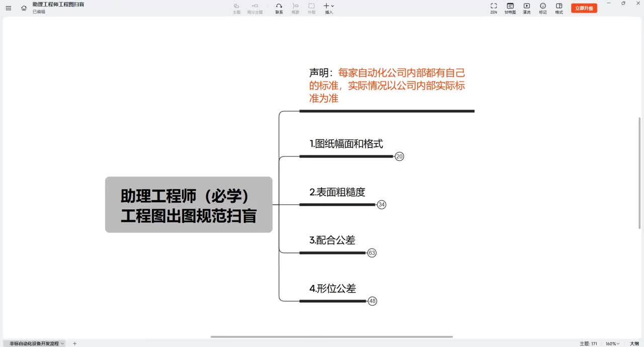Open the 160% zoom level dropdown
644x347 pixels.
612,343
